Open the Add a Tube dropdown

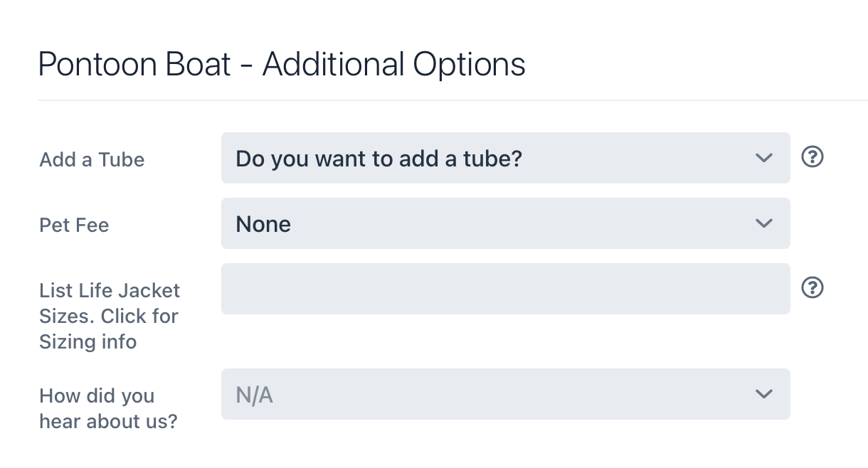tap(505, 158)
